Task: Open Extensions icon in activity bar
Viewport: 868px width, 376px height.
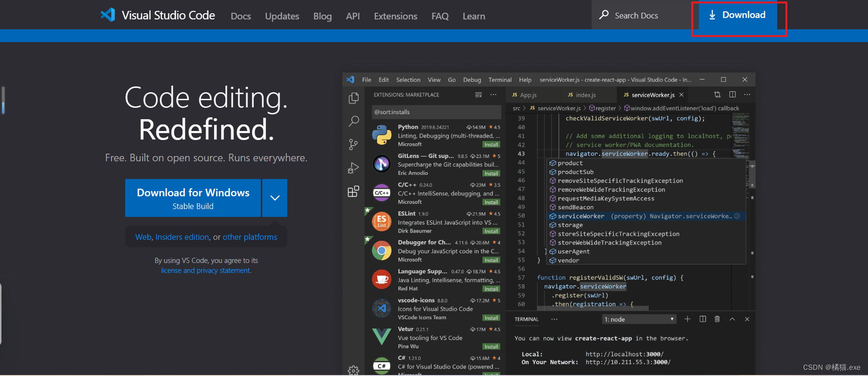Action: [x=353, y=191]
